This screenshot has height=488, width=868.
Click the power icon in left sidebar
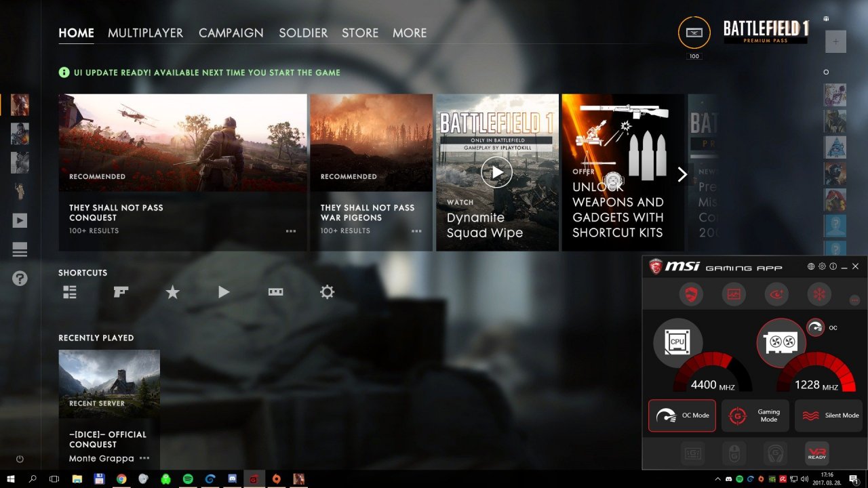[x=20, y=459]
